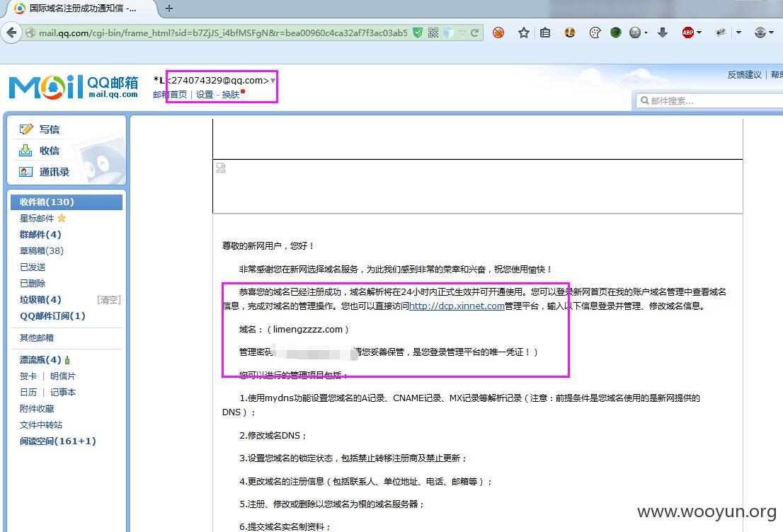Open 明信片 postcards
Viewport: 783px width, 532px height.
63,376
